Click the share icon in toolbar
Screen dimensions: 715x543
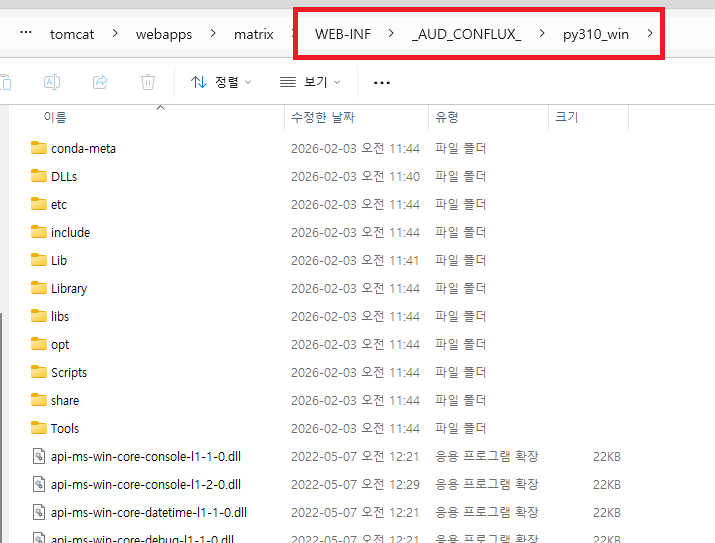[x=100, y=82]
